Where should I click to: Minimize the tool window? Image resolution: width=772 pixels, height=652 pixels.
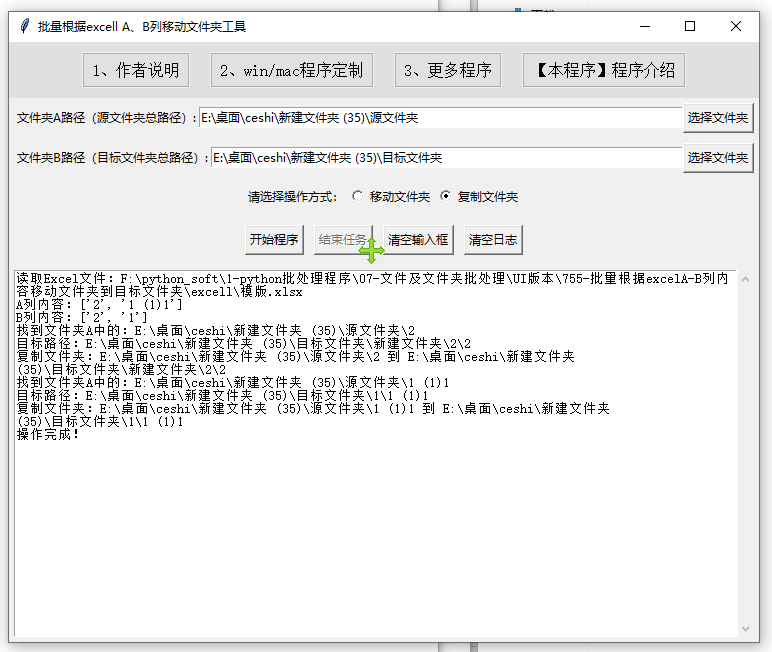tap(645, 26)
